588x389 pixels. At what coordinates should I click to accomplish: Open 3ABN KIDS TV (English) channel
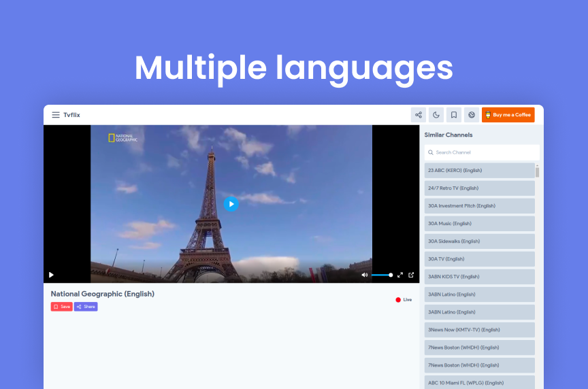coord(479,277)
